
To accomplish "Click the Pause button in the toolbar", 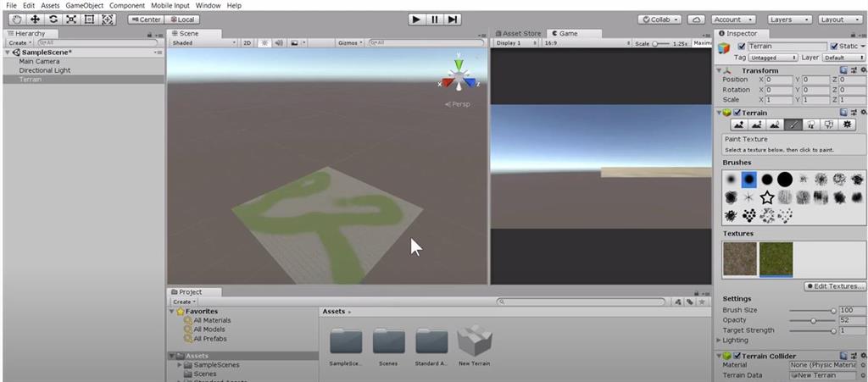I will pos(435,19).
